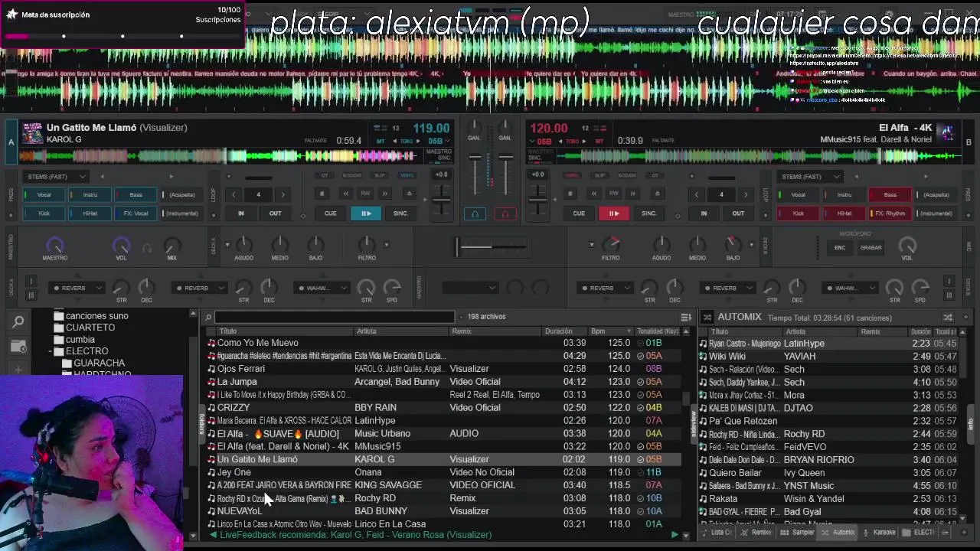Click the ENC microphone button
Screen dimensions: 980x551
pos(840,248)
